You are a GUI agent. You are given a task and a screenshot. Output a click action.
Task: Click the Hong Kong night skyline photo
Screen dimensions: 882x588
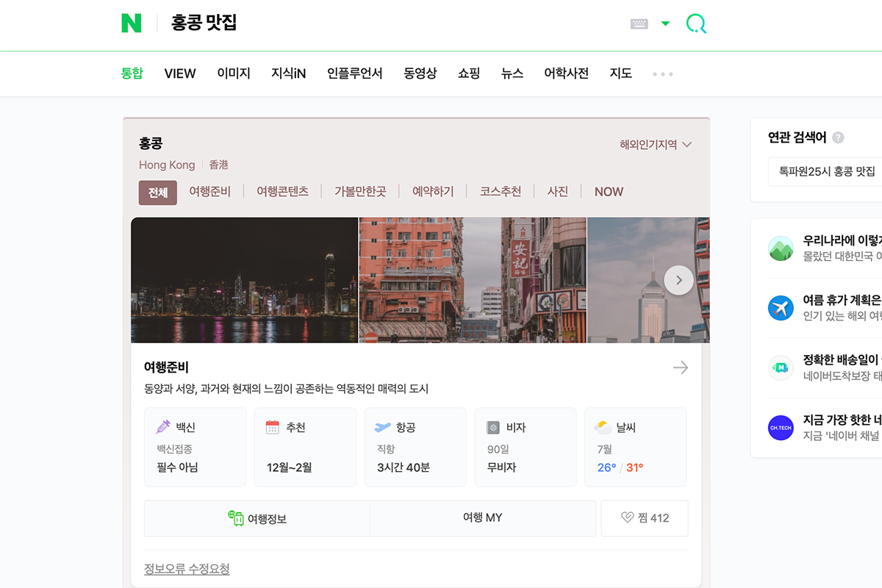coord(243,280)
